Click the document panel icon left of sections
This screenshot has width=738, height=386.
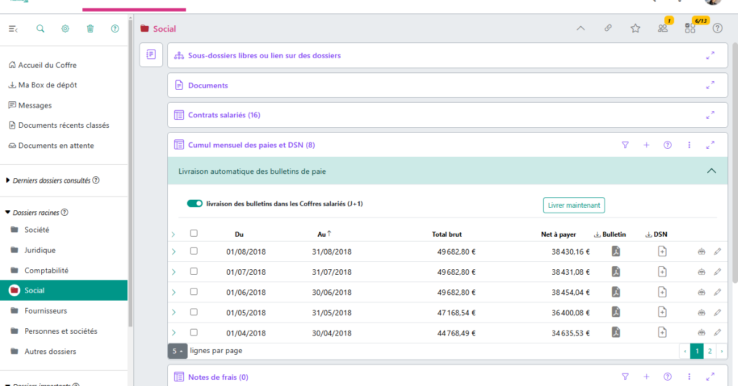(x=151, y=55)
